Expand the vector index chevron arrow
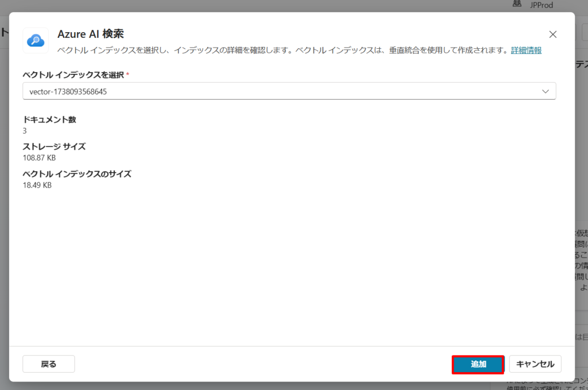This screenshot has height=390, width=588. pyautogui.click(x=546, y=91)
